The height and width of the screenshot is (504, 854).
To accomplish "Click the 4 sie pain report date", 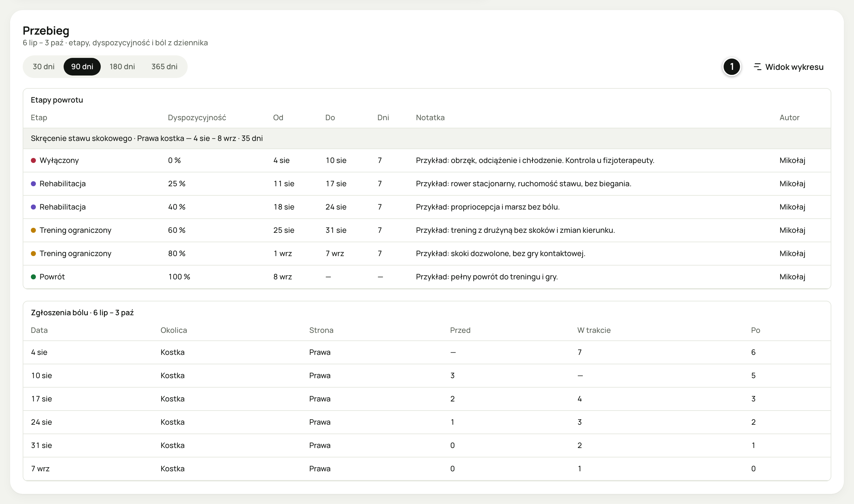I will click(39, 352).
